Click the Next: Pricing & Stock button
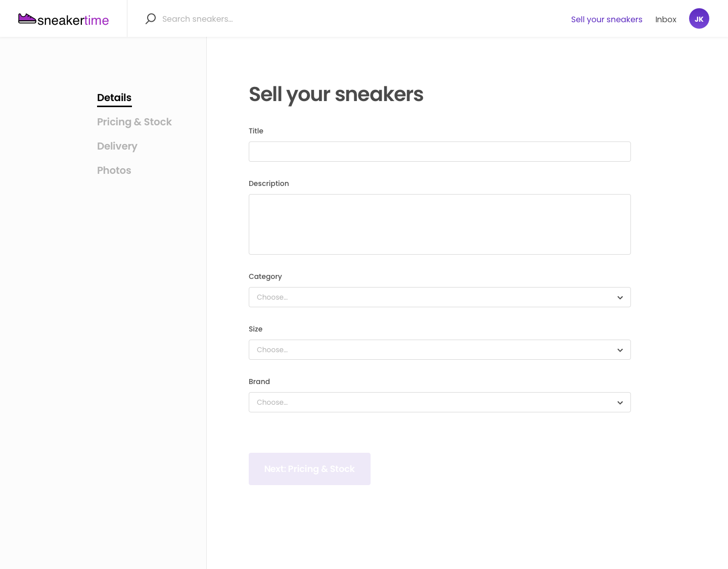Viewport: 728px width, 569px height. 309,469
